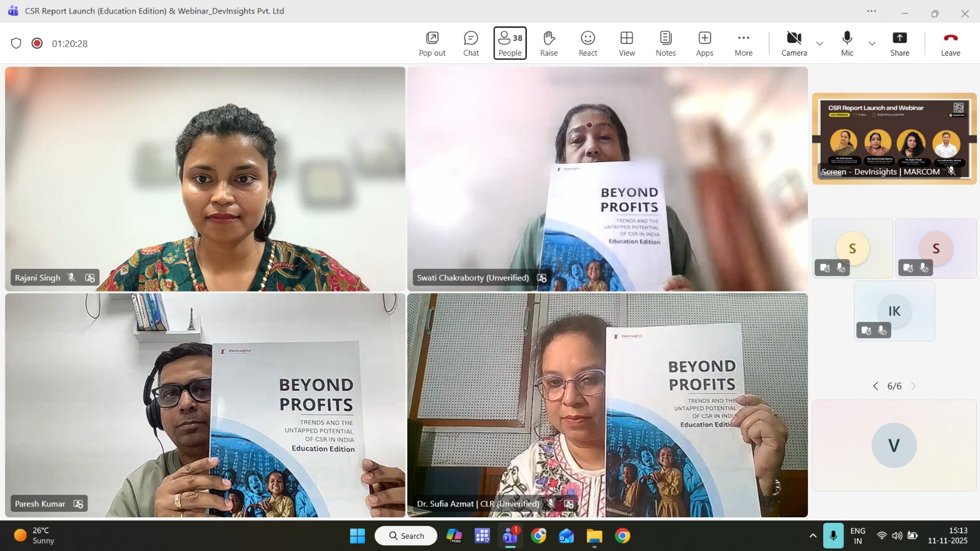Screen dimensions: 980x551
Task: Select Rajani Singh name label
Action: [x=37, y=277]
